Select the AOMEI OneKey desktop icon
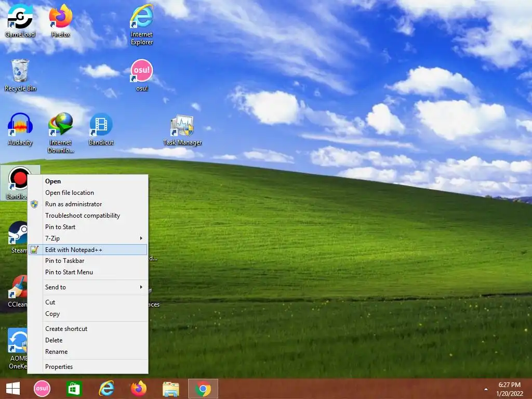This screenshot has height=399, width=532. (18, 349)
